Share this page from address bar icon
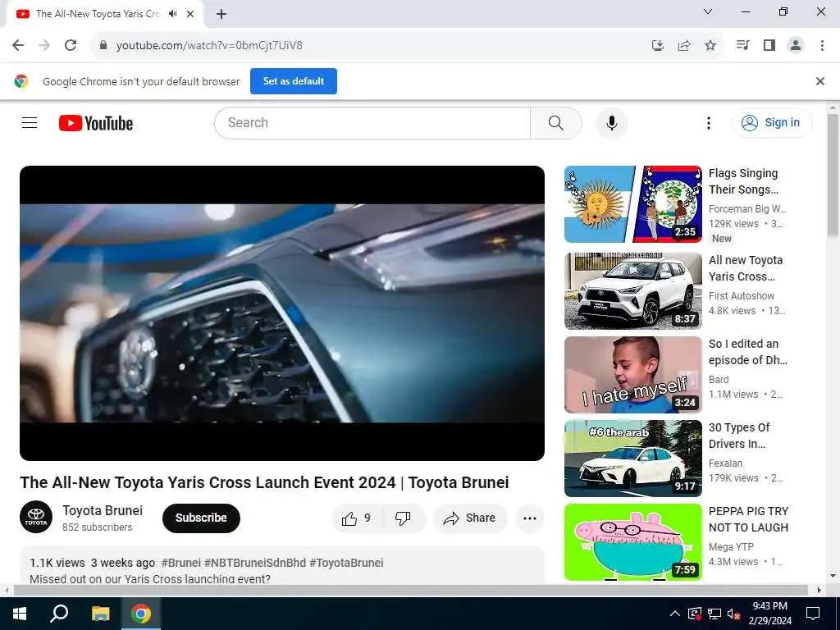The height and width of the screenshot is (630, 840). point(684,46)
